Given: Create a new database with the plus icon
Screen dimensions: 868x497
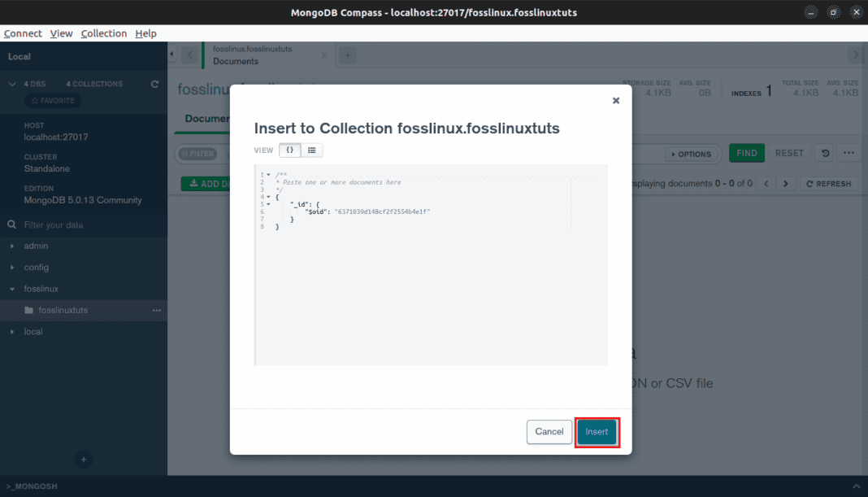Looking at the screenshot, I should point(84,459).
